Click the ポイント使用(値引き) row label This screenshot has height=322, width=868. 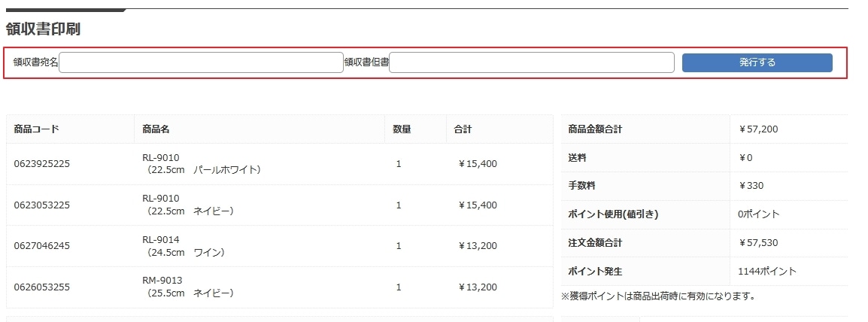613,214
